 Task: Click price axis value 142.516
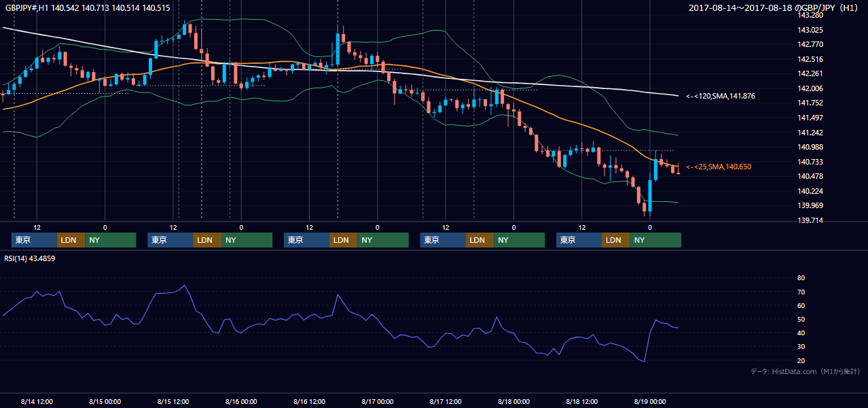(x=810, y=59)
